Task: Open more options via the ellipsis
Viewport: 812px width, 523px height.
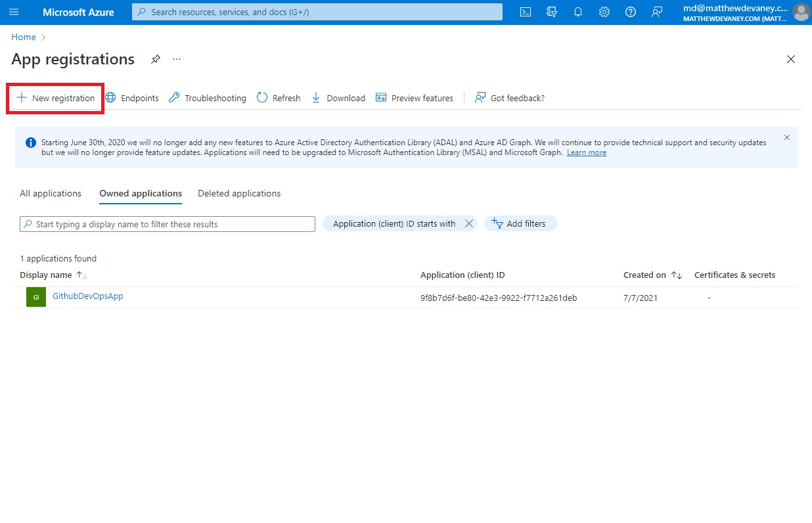Action: coord(176,59)
